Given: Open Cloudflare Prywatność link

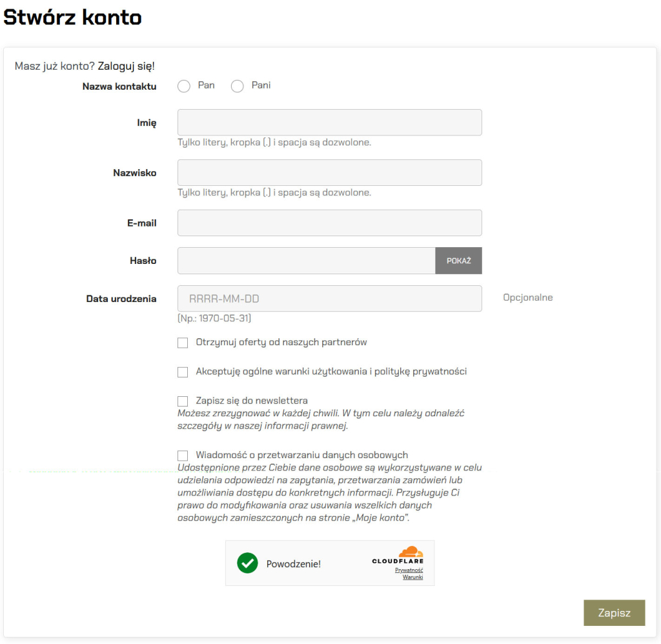Looking at the screenshot, I should (409, 570).
